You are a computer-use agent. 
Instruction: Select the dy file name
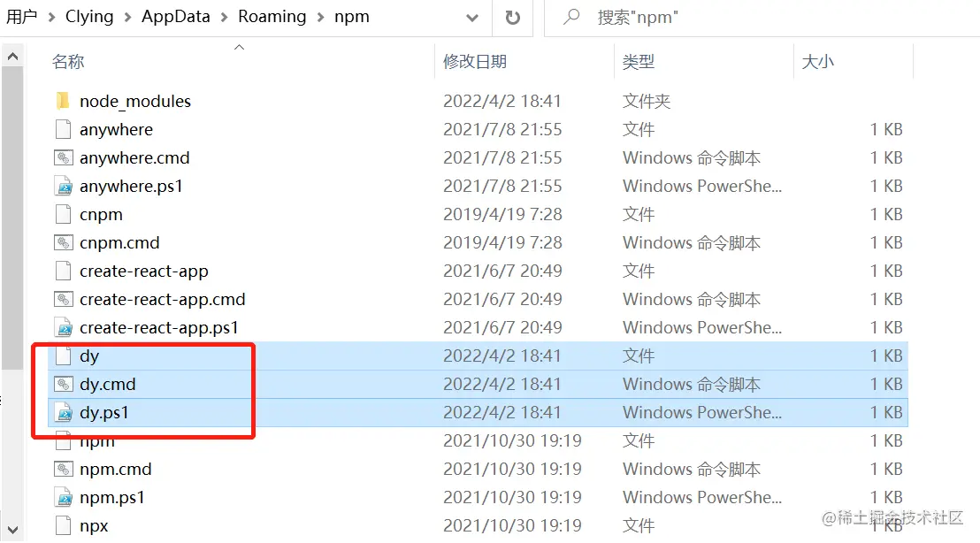pos(89,356)
